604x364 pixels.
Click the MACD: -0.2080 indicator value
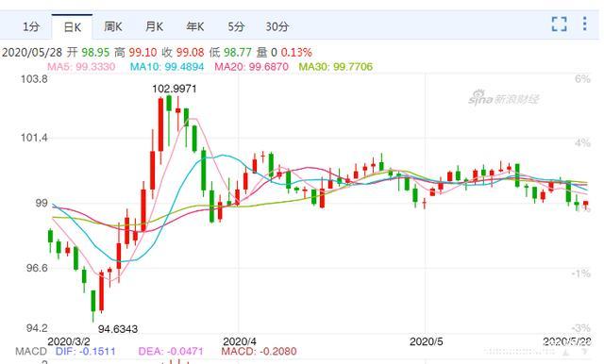259,352
